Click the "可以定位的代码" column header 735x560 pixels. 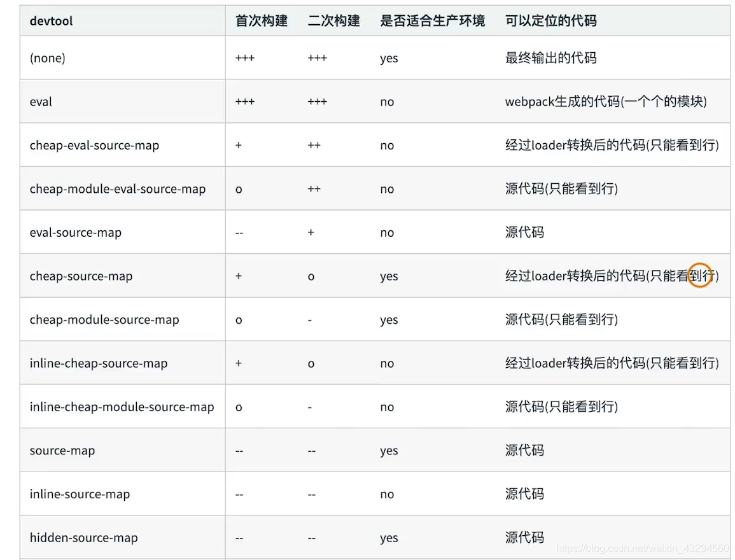click(x=551, y=21)
